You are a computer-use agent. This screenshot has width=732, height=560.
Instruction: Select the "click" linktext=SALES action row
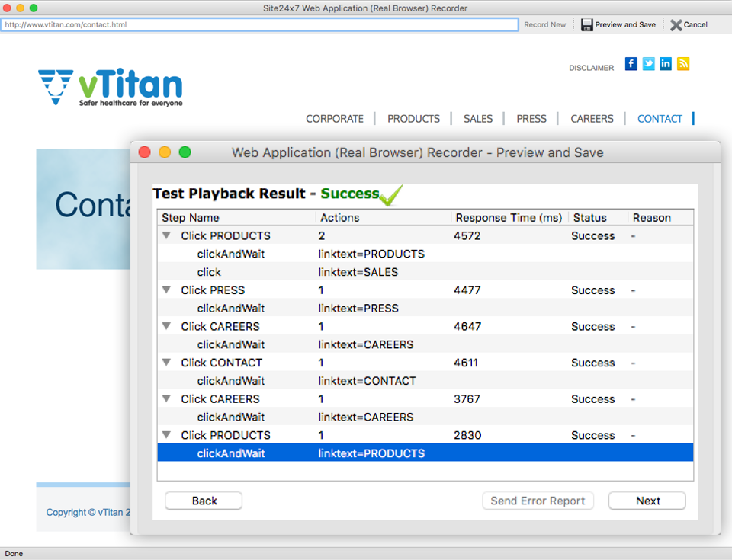(x=425, y=272)
